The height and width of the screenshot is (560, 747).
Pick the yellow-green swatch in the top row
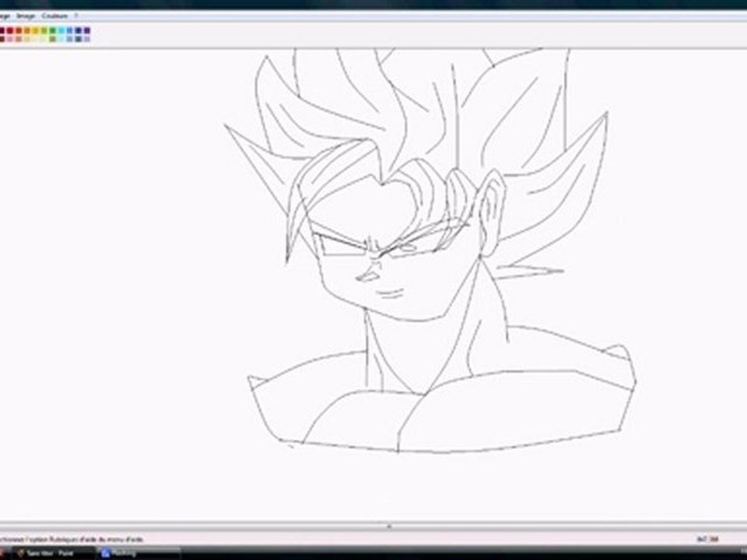click(44, 30)
